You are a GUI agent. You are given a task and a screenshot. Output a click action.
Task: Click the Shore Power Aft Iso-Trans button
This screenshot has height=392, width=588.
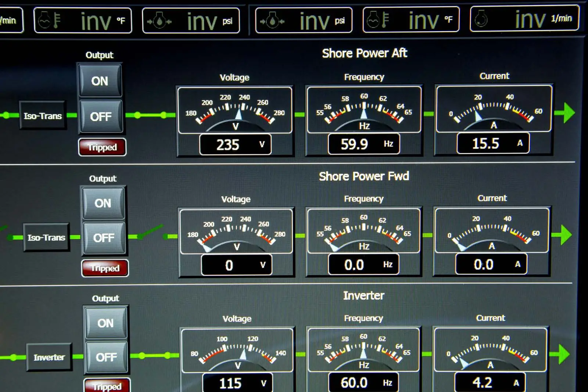point(43,116)
